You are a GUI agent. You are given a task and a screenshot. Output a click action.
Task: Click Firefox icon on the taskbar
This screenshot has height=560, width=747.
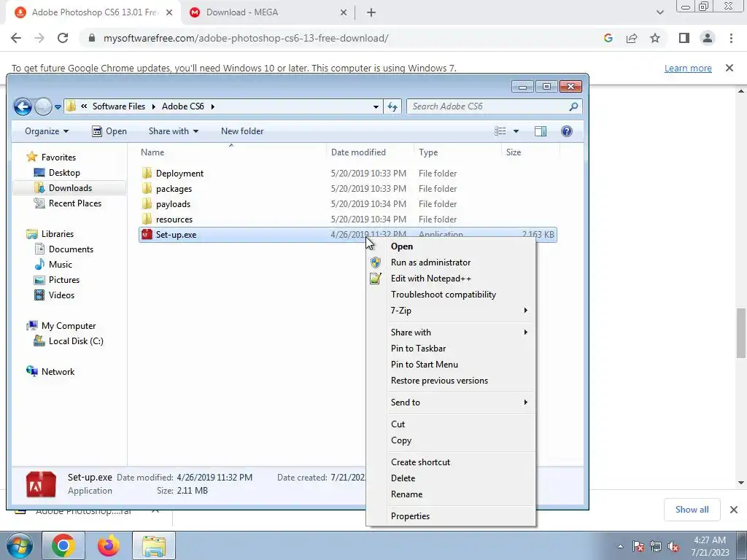point(109,545)
